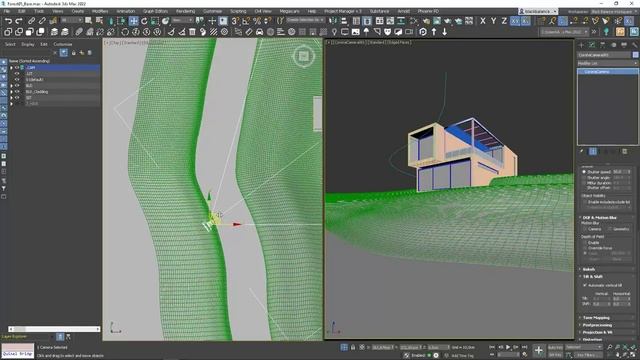Image resolution: width=640 pixels, height=360 pixels.
Task: Toggle visibility eye of the _CAM layer
Action: click(x=17, y=68)
